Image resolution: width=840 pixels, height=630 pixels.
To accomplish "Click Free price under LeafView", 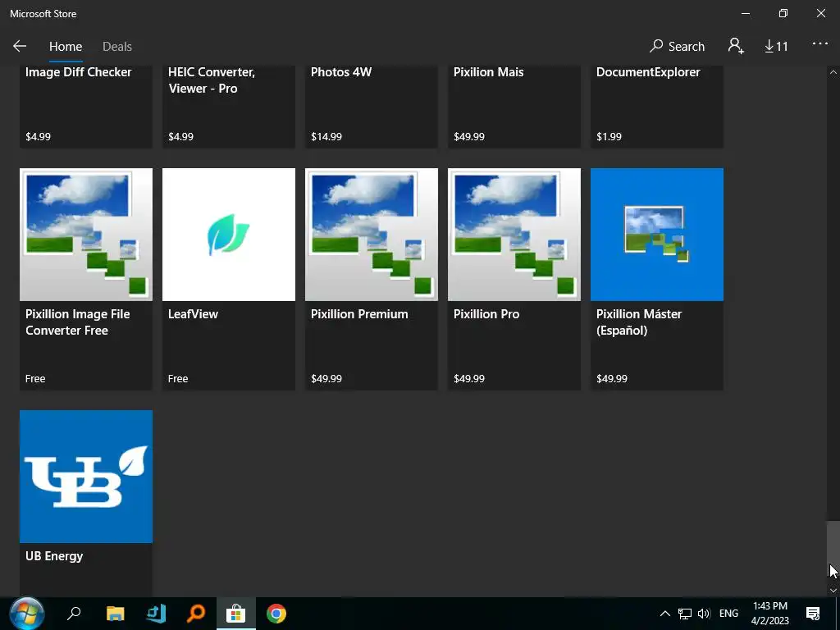I will click(x=178, y=379).
